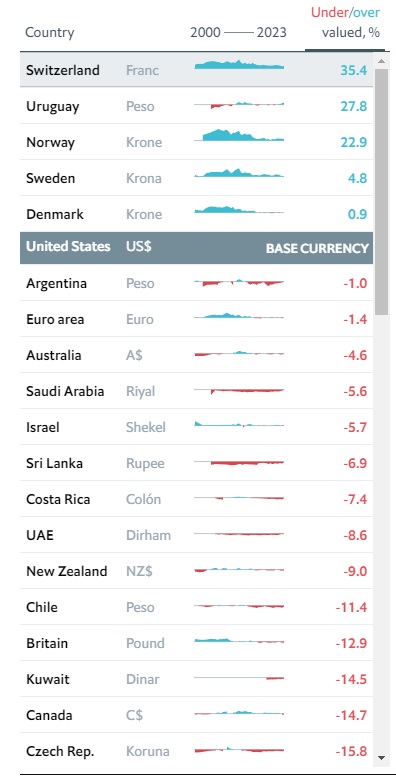Screen dimensions: 396x778
Task: Click the Britain Pound sparkline
Action: click(239, 641)
